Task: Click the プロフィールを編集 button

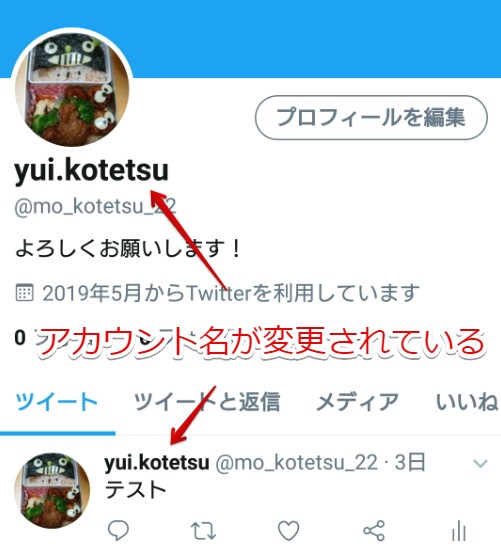Action: point(371,117)
